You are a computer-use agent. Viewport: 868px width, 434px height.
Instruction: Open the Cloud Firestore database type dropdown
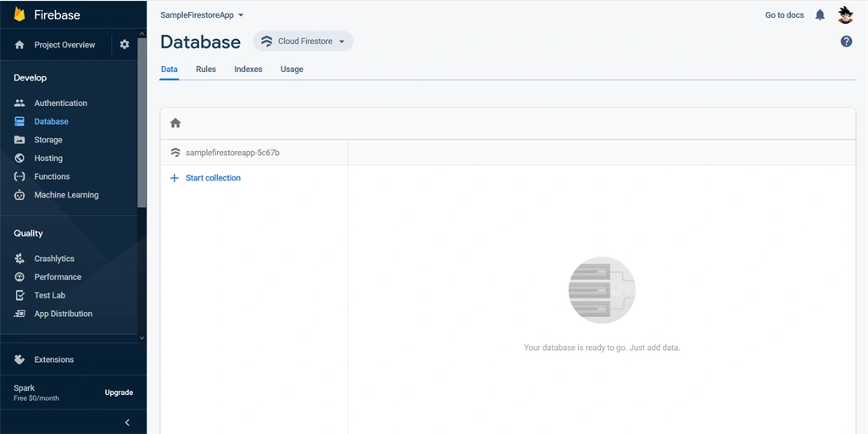coord(303,41)
